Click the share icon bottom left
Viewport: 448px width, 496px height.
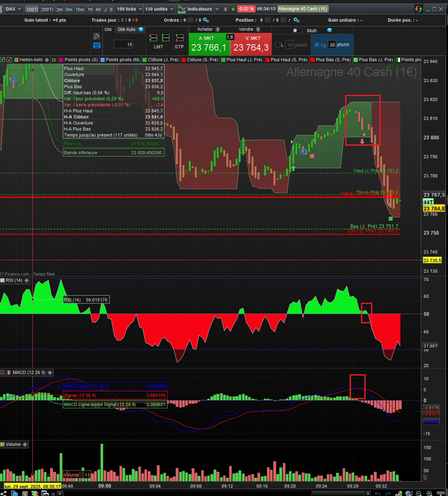click(x=4, y=493)
